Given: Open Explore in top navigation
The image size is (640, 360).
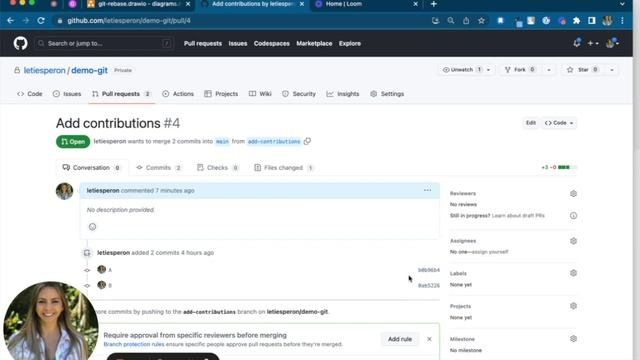Looking at the screenshot, I should tap(350, 43).
